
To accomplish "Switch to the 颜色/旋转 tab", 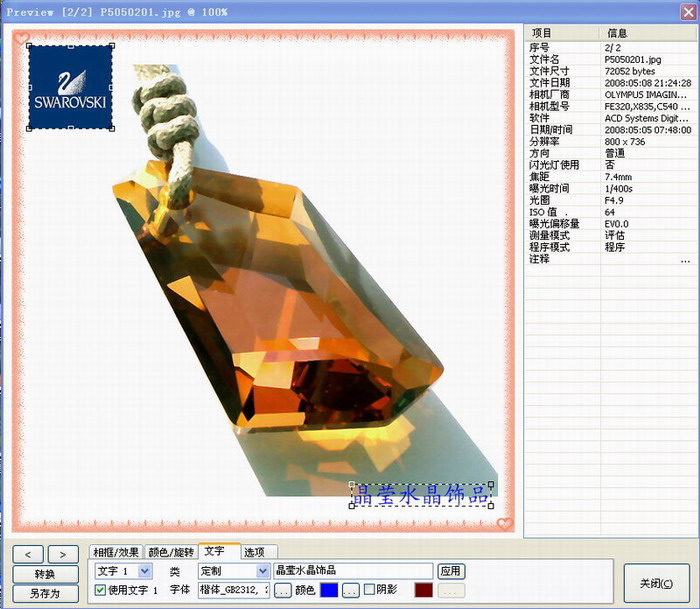I will coord(171,552).
